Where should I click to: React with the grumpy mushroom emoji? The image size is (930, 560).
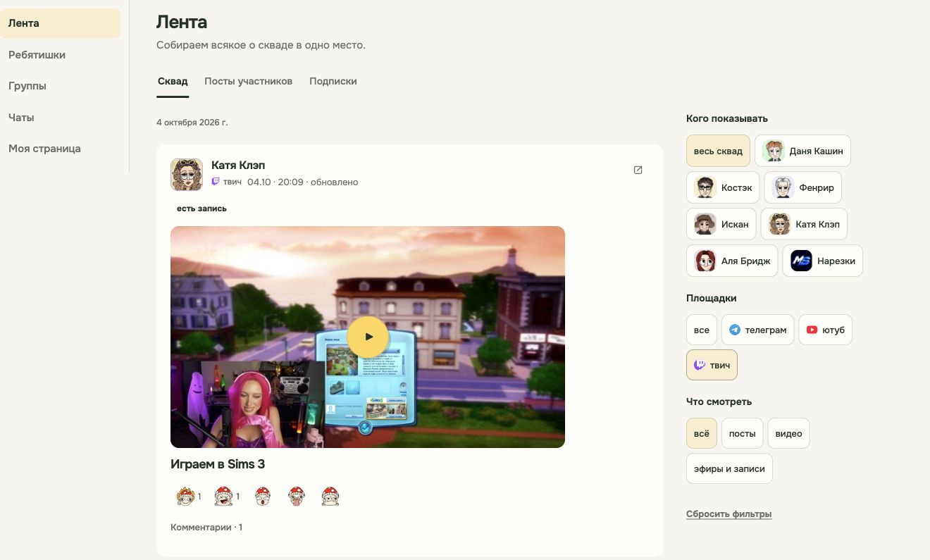pyautogui.click(x=330, y=497)
